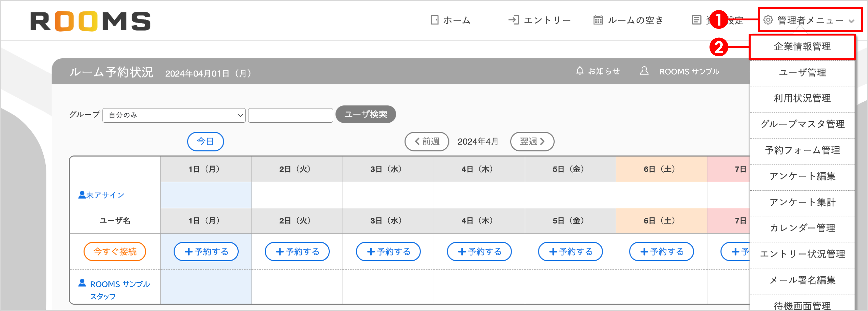Viewport: 868px width, 311px height.
Task: Open the グループ dropdown showing 自分のみ
Action: [x=174, y=115]
